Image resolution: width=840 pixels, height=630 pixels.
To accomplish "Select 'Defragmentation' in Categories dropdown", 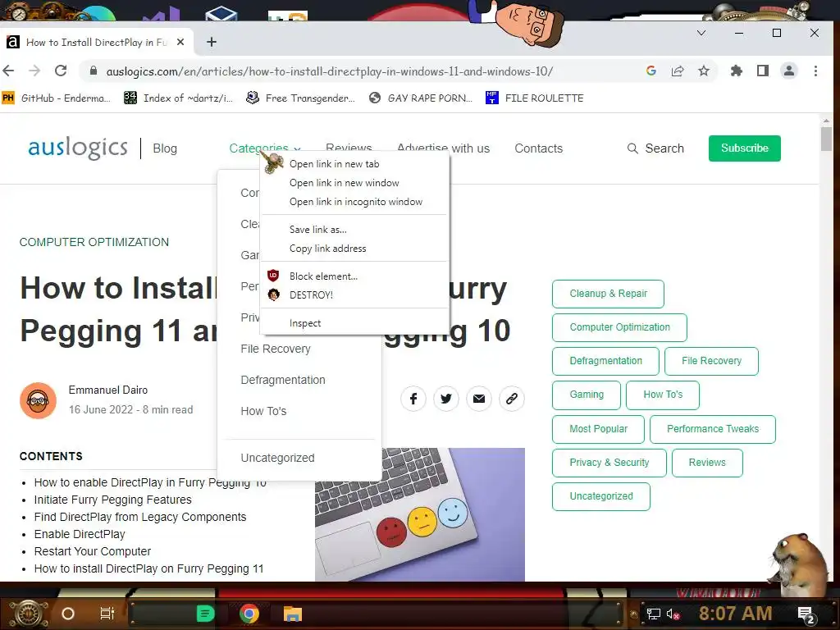I will [x=283, y=380].
